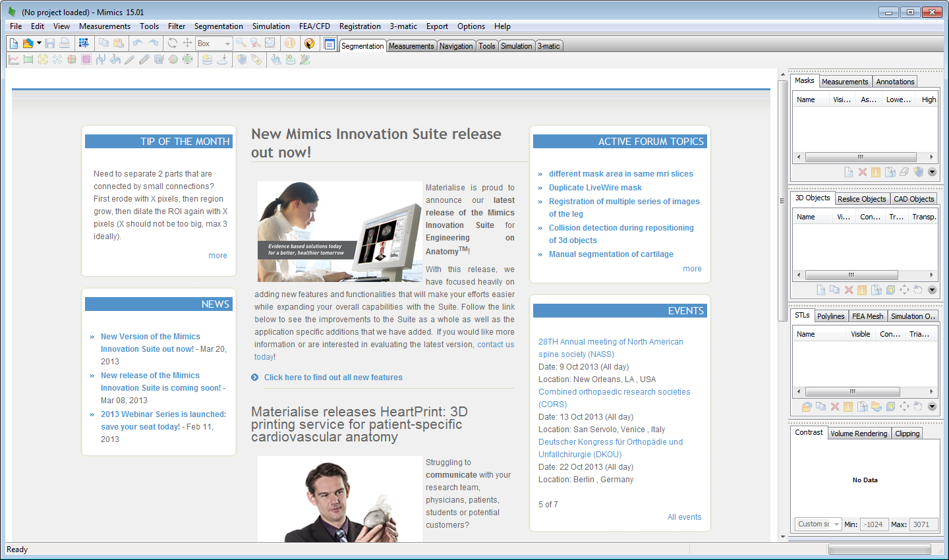This screenshot has width=949, height=560.
Task: Select the Thresholding tool icon
Action: pos(28,59)
